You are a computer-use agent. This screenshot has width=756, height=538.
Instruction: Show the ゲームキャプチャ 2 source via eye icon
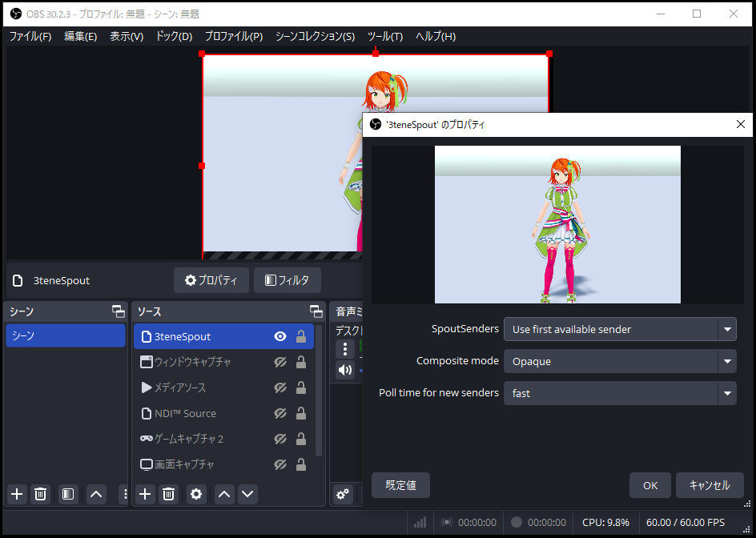click(280, 439)
